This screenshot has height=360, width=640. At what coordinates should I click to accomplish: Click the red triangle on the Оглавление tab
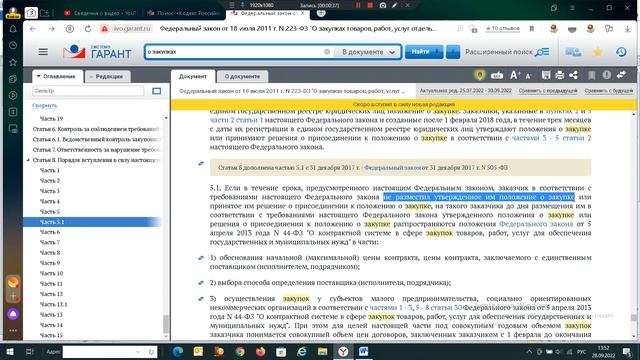(x=38, y=76)
